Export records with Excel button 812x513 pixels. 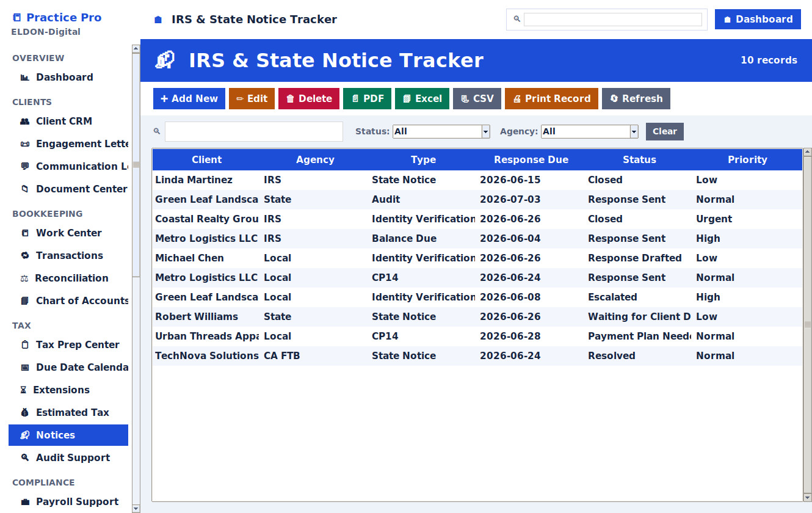[422, 99]
